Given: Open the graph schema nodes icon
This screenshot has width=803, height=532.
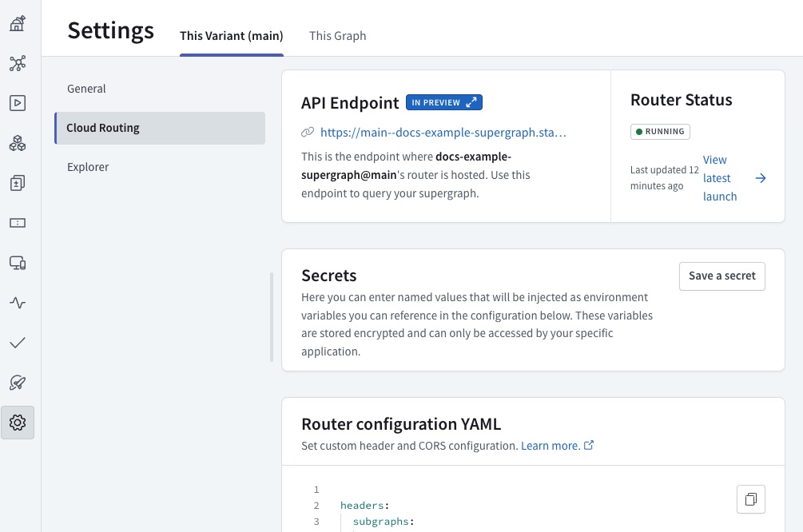Looking at the screenshot, I should point(18,63).
